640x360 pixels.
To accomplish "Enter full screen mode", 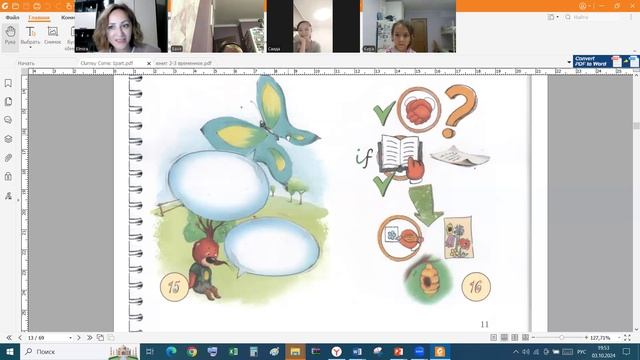I will [x=627, y=338].
